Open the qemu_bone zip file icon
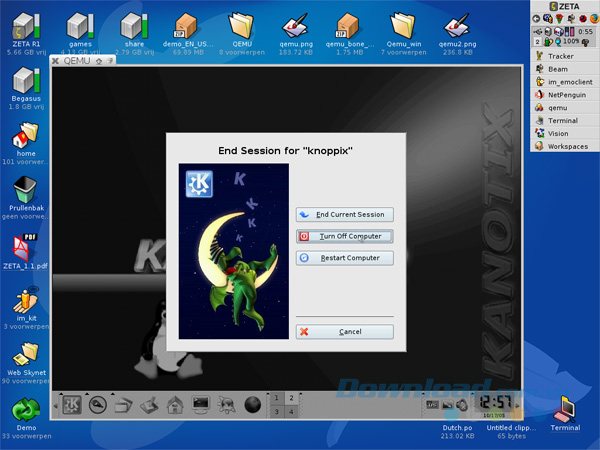 coord(346,24)
